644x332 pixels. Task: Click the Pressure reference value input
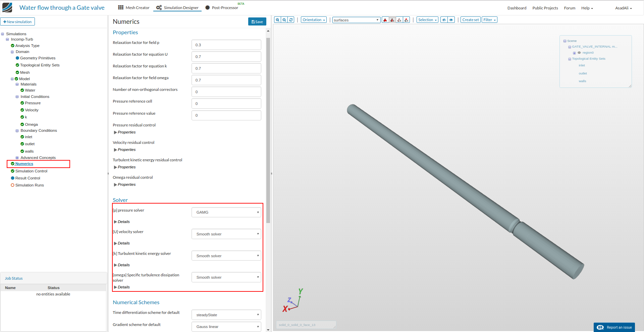pos(226,115)
